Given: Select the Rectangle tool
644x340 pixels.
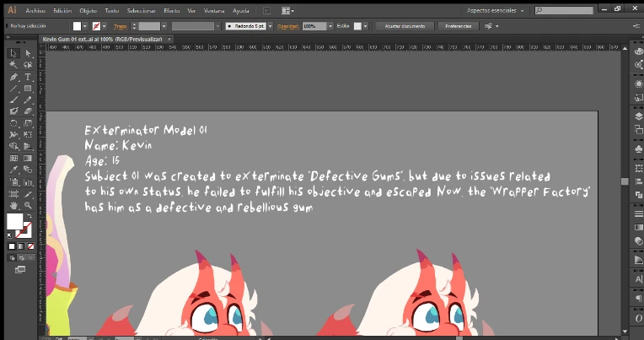Looking at the screenshot, I should (28, 89).
